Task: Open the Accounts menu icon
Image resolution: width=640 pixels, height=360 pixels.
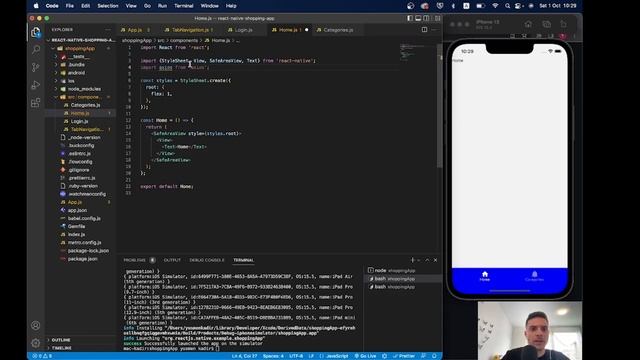Action: point(36,325)
